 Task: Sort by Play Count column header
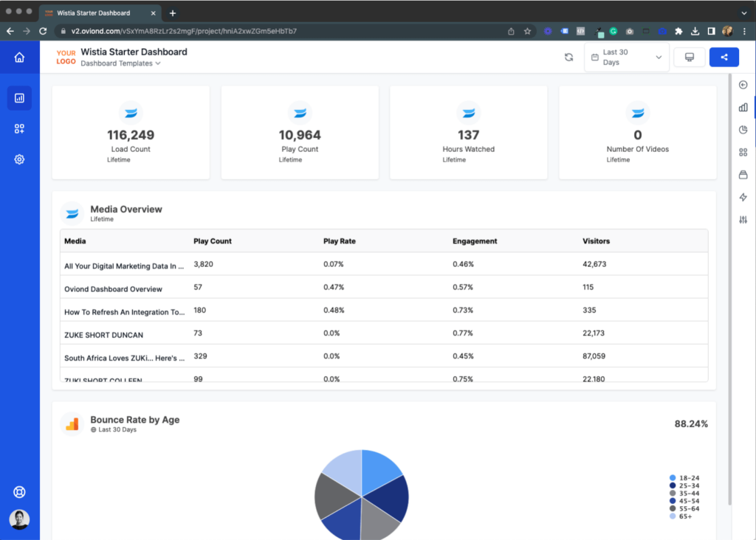pyautogui.click(x=213, y=241)
